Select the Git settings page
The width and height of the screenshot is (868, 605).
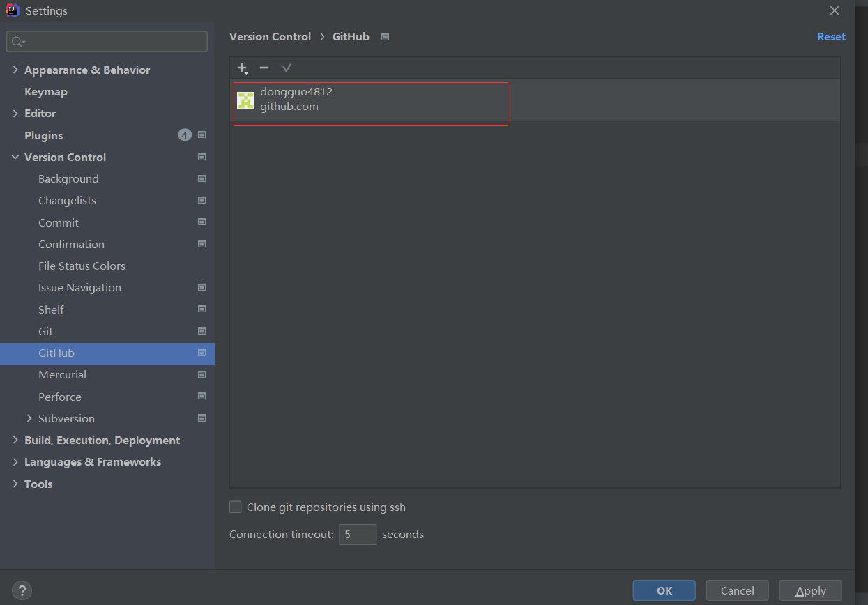pyautogui.click(x=45, y=331)
